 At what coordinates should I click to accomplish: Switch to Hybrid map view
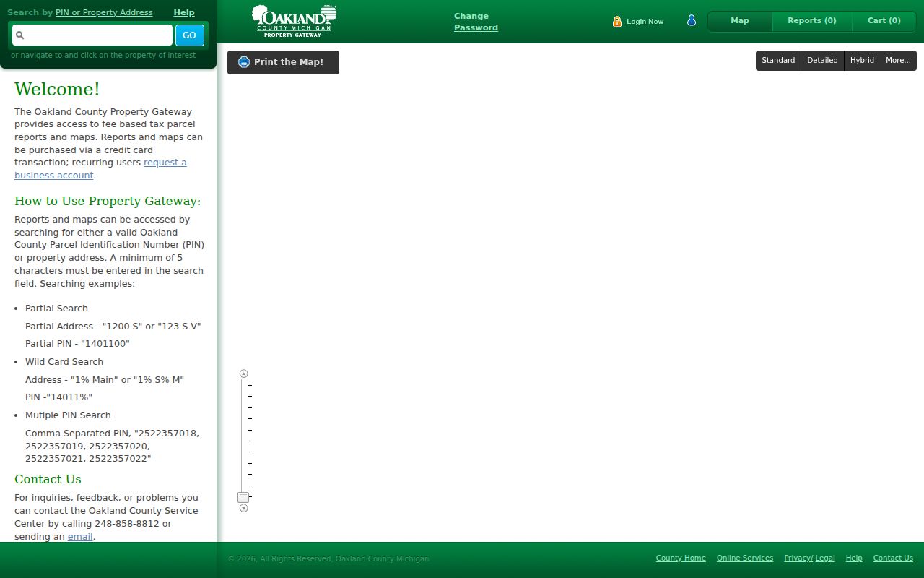[x=862, y=61]
